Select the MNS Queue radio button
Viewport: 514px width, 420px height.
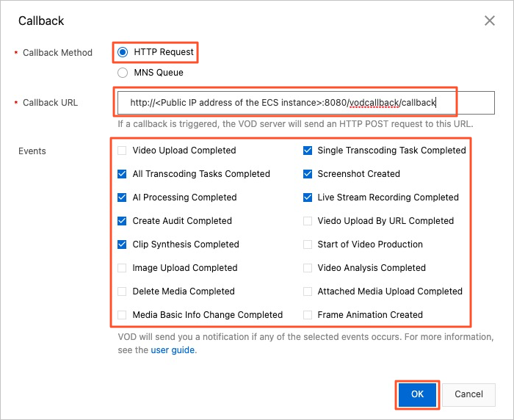(123, 73)
